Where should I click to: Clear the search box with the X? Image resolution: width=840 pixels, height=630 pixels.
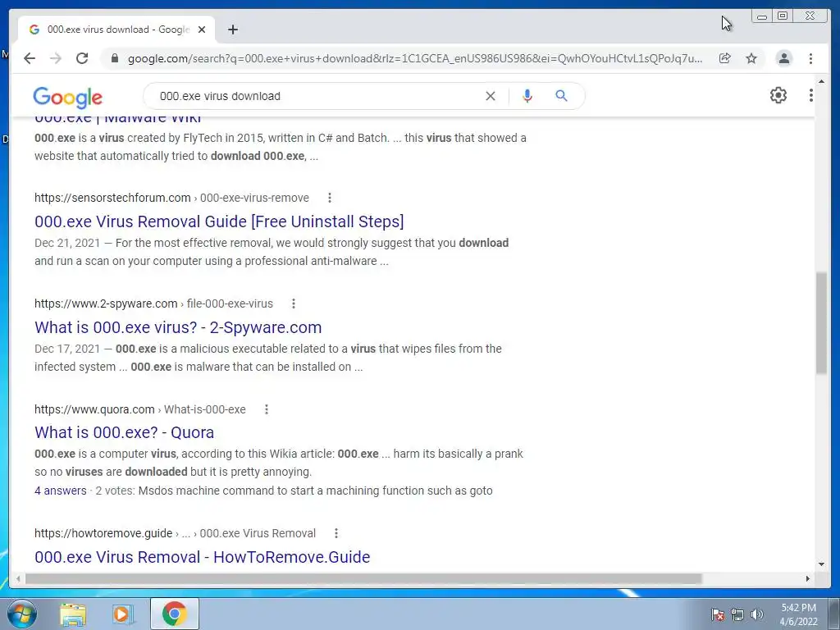[491, 96]
